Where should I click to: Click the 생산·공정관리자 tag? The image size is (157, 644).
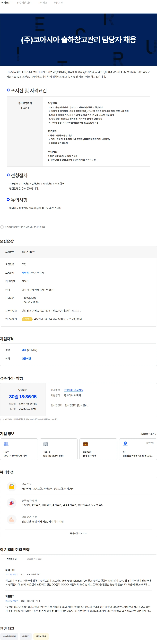pos(9,636)
